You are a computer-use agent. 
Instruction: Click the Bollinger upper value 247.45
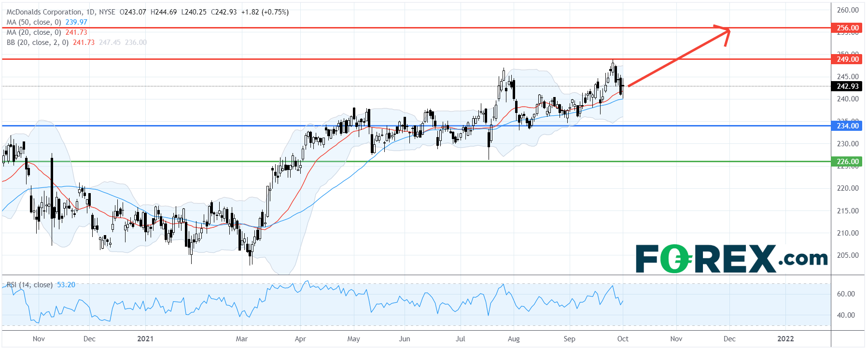(110, 42)
